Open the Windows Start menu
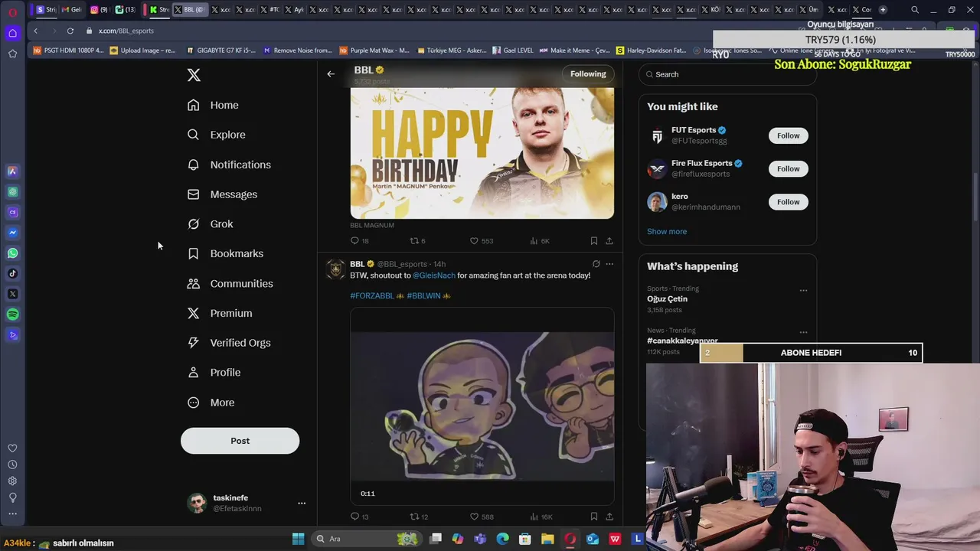980x551 pixels. pyautogui.click(x=298, y=539)
